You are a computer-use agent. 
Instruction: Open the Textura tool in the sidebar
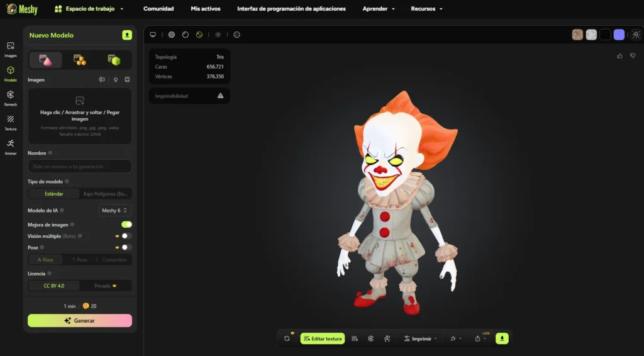click(10, 123)
